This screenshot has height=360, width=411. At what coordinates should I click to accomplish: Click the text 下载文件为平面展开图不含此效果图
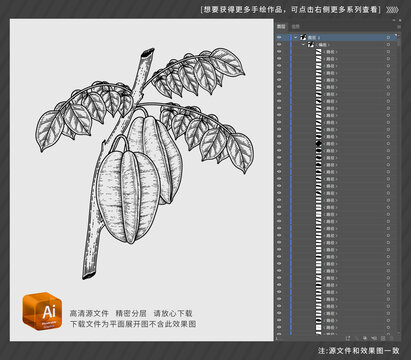coord(133,324)
